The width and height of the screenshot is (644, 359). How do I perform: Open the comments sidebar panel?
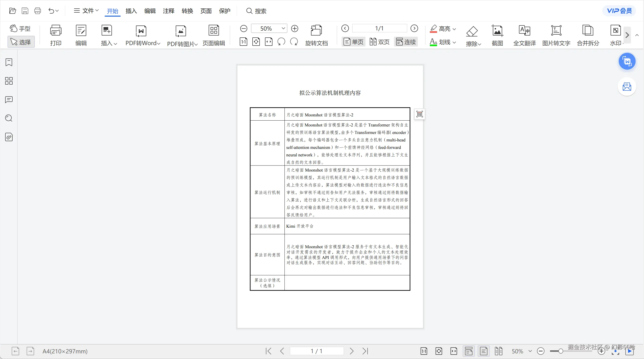click(x=9, y=100)
